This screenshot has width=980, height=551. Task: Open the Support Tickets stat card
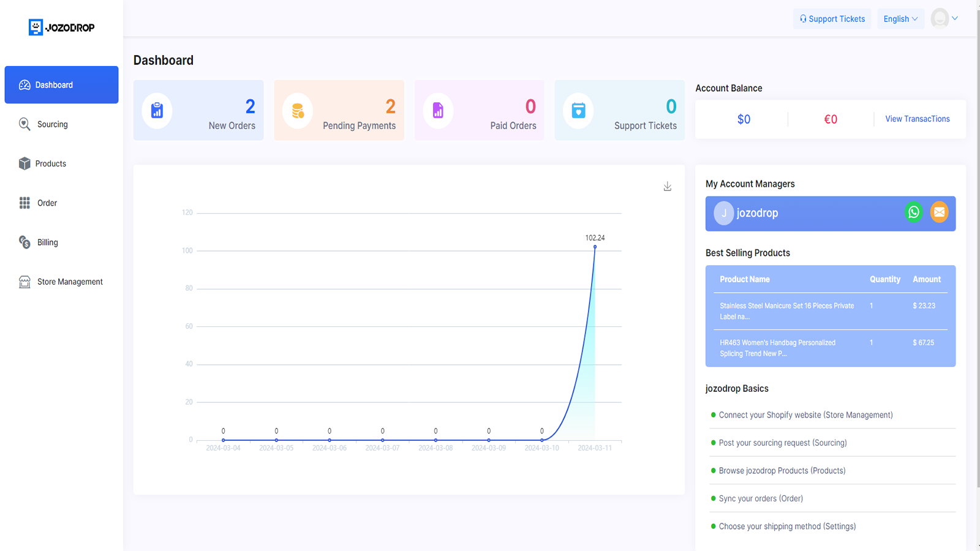pos(620,110)
